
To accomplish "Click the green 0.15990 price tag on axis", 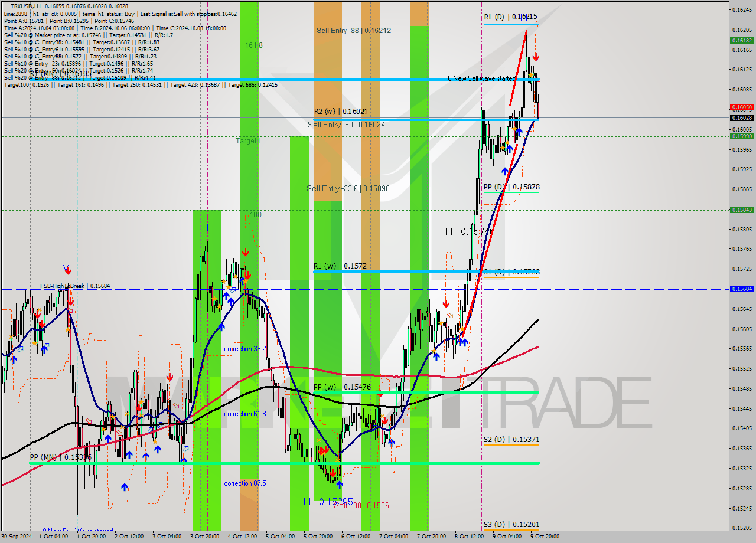I will pos(741,136).
